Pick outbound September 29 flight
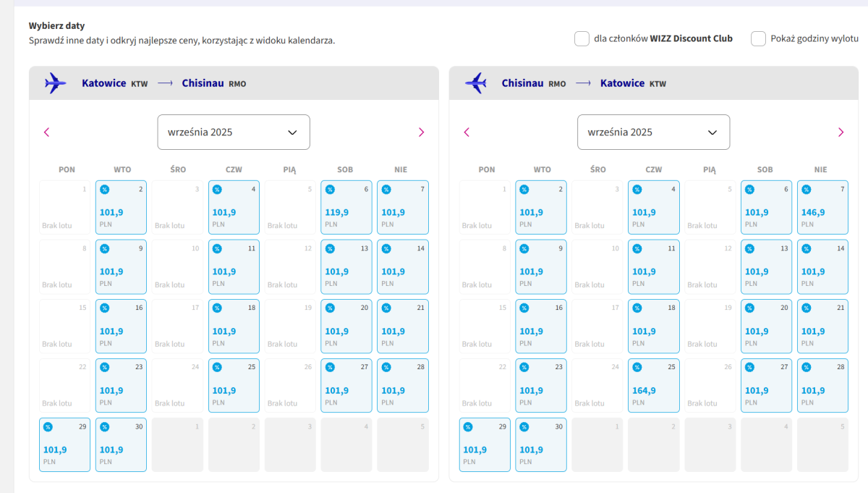This screenshot has height=493, width=868. (64, 444)
